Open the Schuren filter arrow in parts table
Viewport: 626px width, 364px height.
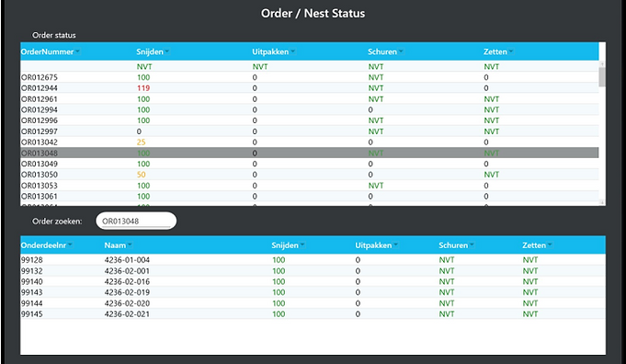(x=472, y=245)
